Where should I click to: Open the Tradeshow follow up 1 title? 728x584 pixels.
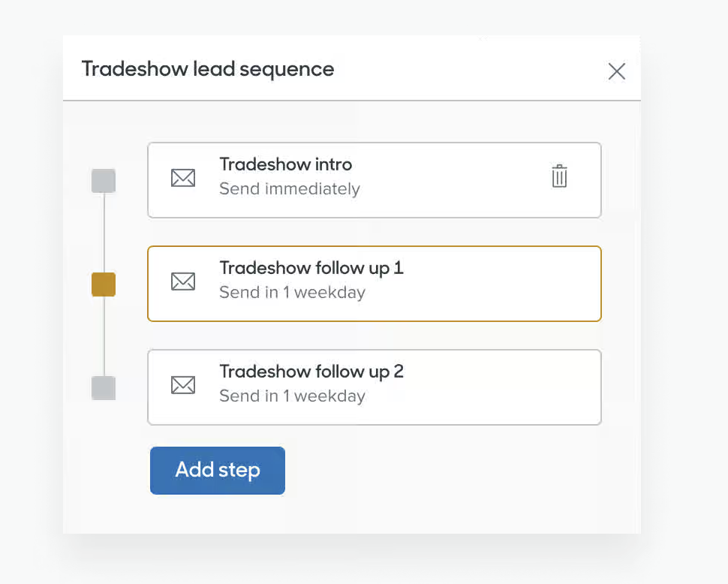click(x=311, y=268)
